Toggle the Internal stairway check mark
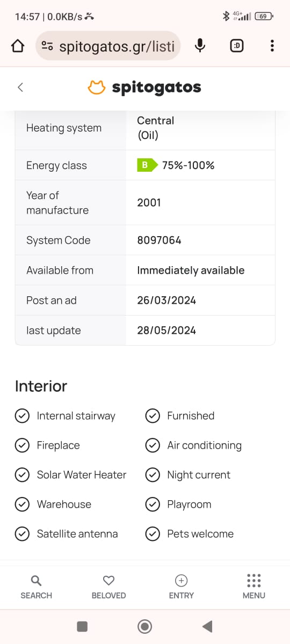 coord(22,416)
